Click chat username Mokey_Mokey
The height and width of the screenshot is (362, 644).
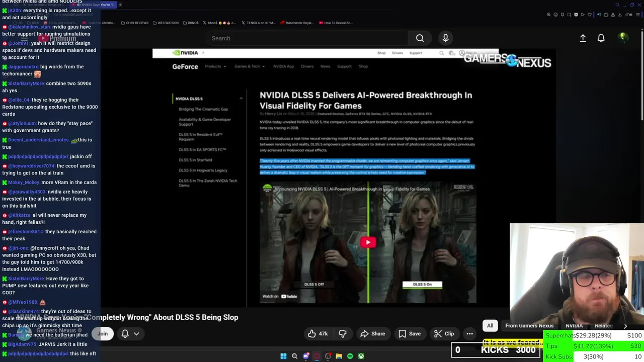click(24, 183)
